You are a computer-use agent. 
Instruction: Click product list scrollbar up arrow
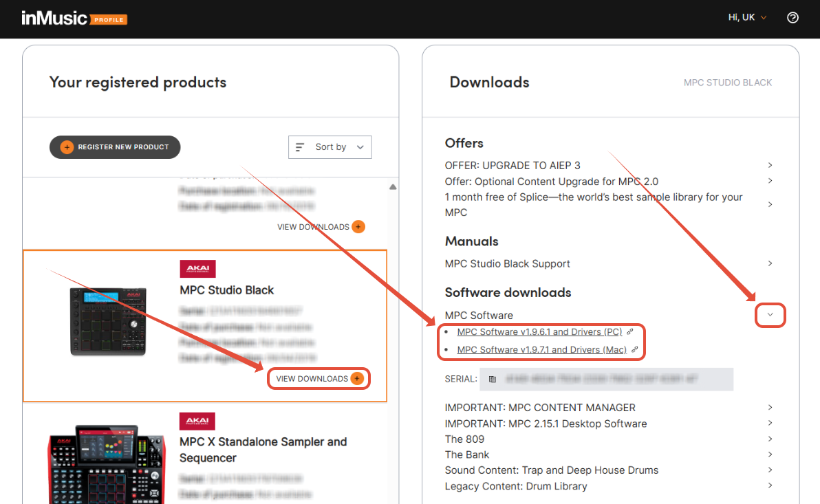pos(393,187)
